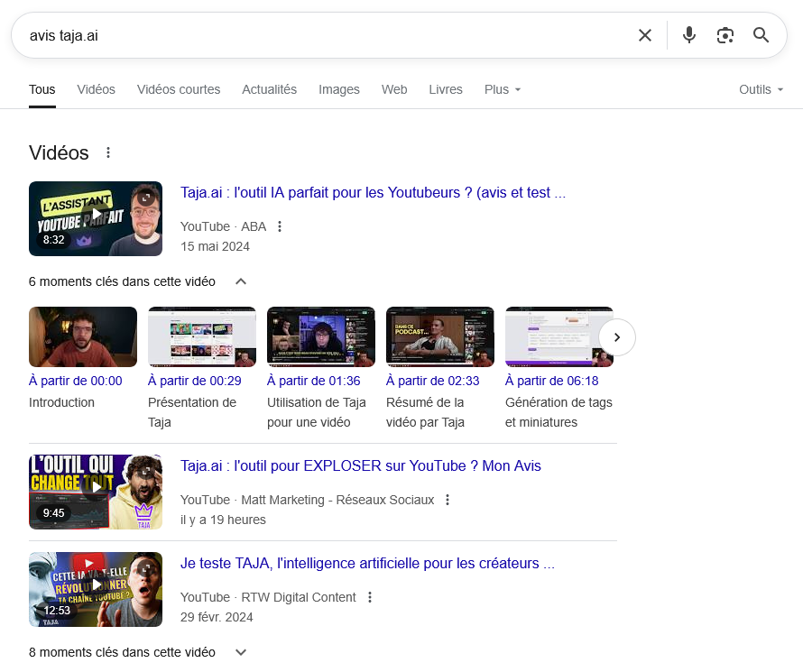
Task: Play the 8:32 L'assistant YouTube parfait thumbnail
Action: click(96, 218)
